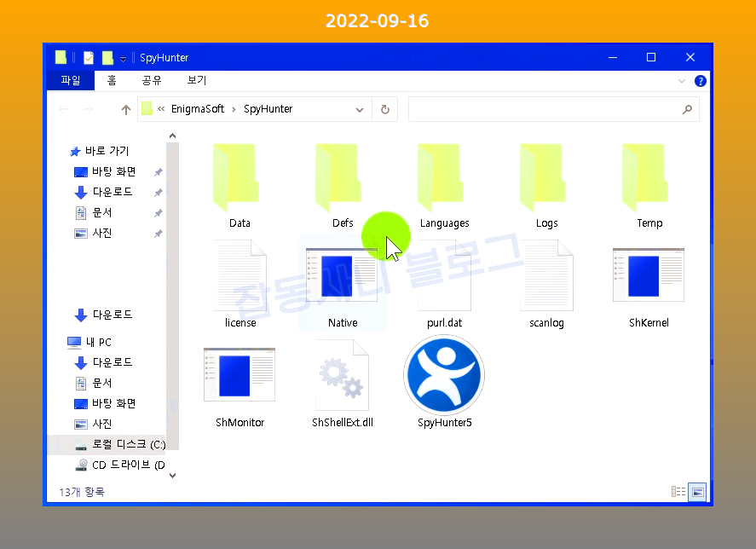Select the ShShellExt.dll file
Image resolution: width=756 pixels, height=549 pixels.
343,384
